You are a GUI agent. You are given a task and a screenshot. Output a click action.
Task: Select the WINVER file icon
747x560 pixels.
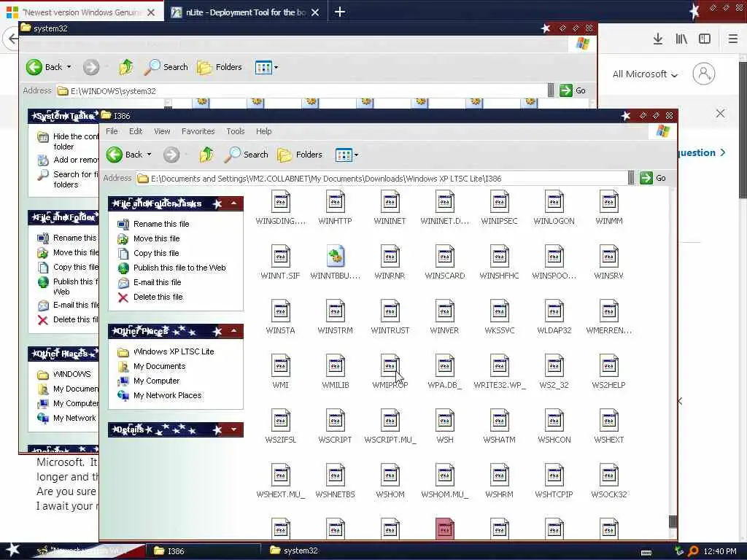coord(444,311)
